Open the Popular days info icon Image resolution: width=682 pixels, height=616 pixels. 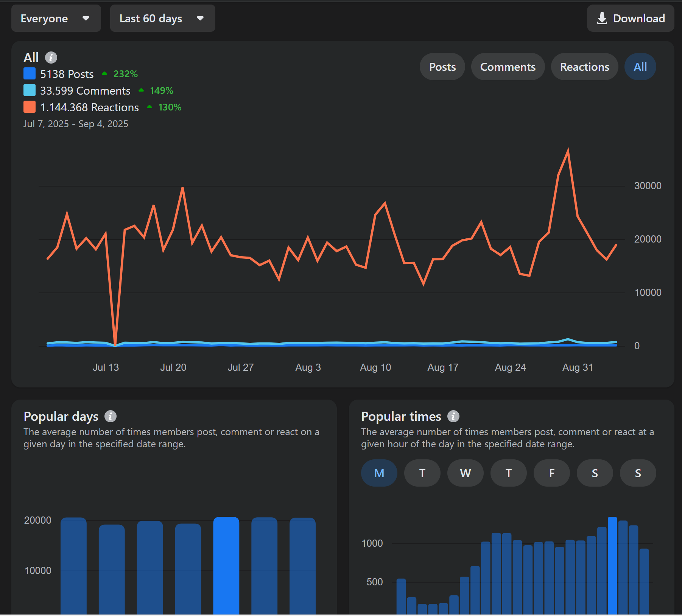coord(111,416)
